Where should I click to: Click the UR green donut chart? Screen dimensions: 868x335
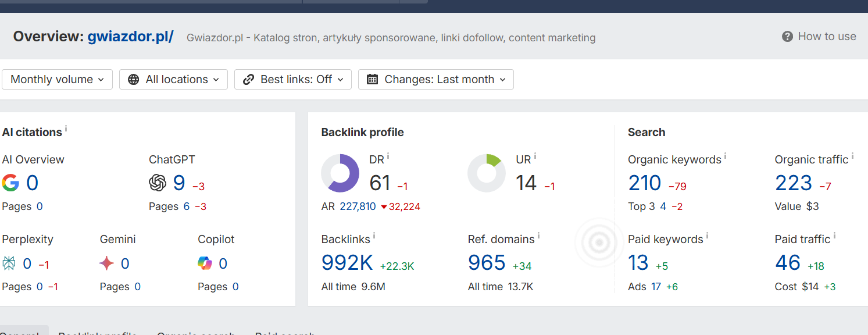[x=487, y=173]
